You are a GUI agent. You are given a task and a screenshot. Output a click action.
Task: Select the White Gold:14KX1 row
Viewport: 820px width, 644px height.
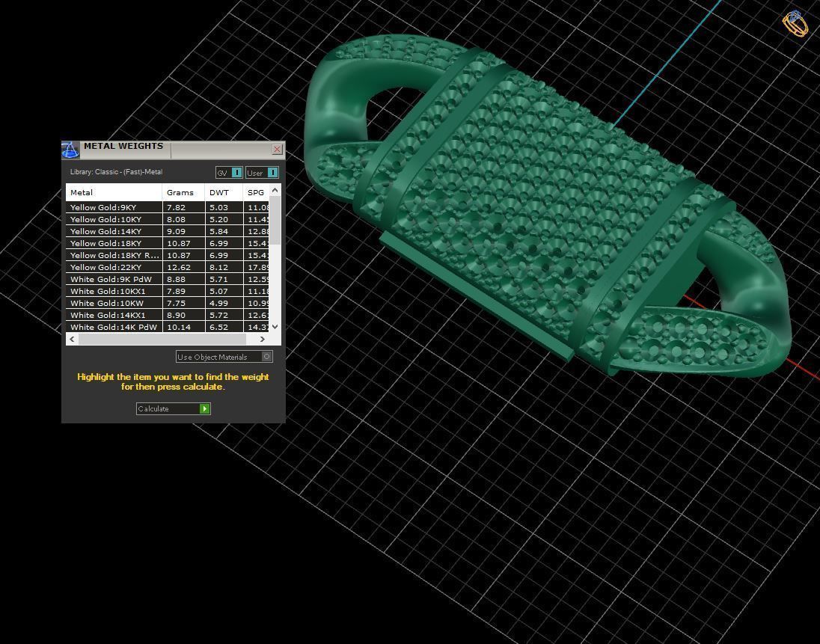coord(168,315)
